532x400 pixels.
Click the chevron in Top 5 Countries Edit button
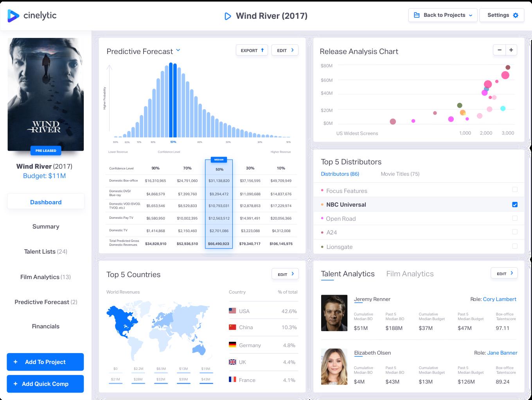293,274
